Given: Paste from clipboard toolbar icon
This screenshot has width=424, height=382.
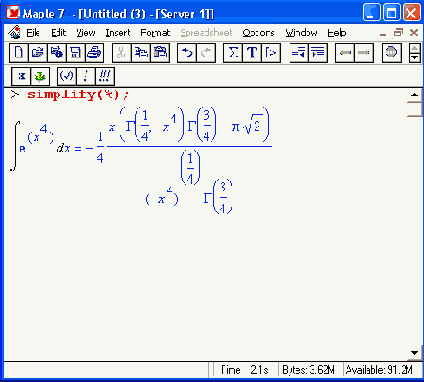Looking at the screenshot, I should click(x=160, y=53).
